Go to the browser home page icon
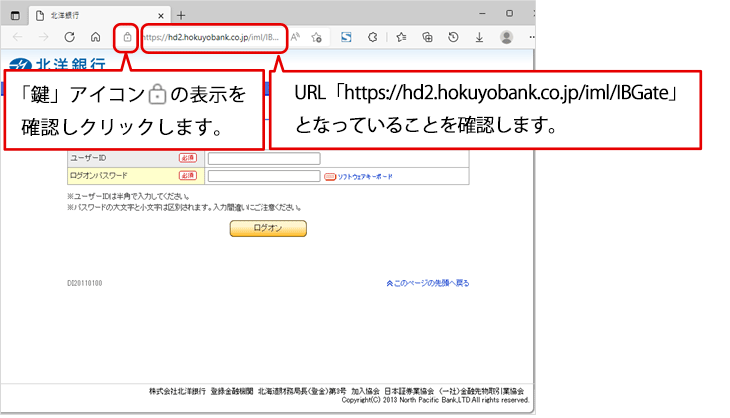730x418 pixels. (x=95, y=37)
